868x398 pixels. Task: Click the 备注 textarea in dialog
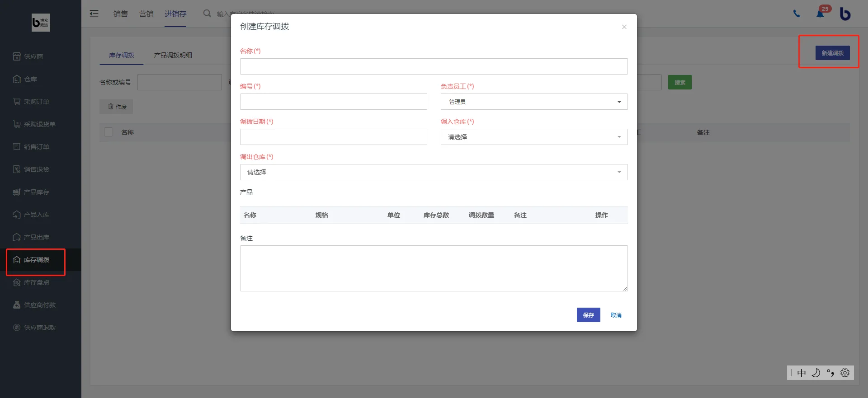(x=434, y=268)
